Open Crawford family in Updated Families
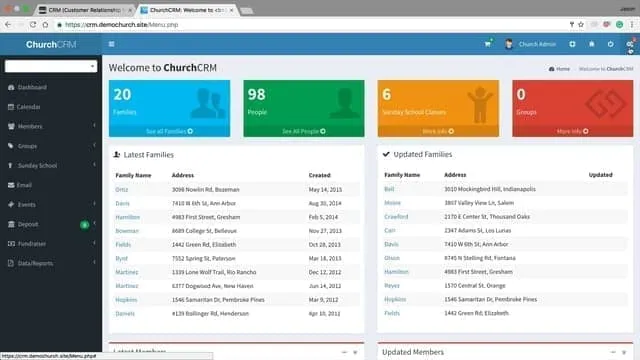The image size is (640, 360). pyautogui.click(x=396, y=217)
